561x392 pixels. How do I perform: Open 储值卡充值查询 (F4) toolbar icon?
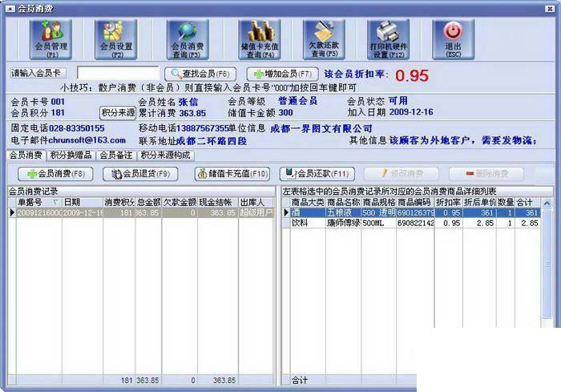pyautogui.click(x=260, y=39)
